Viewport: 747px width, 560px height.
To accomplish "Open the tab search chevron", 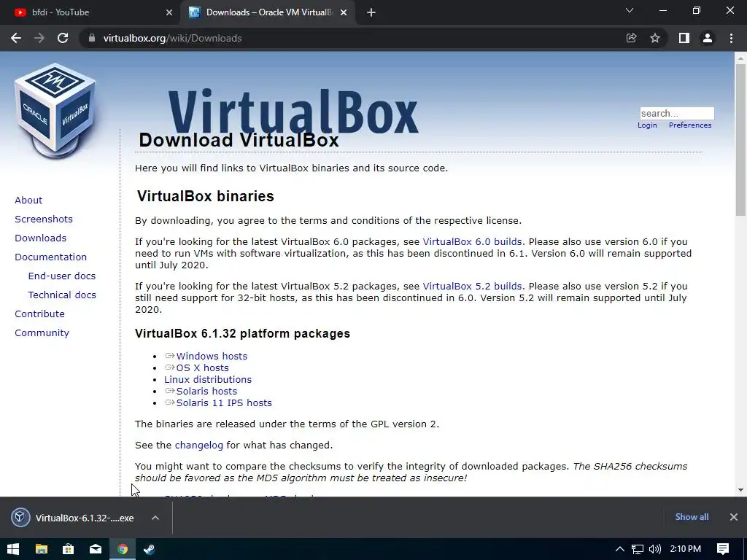I will pyautogui.click(x=630, y=10).
